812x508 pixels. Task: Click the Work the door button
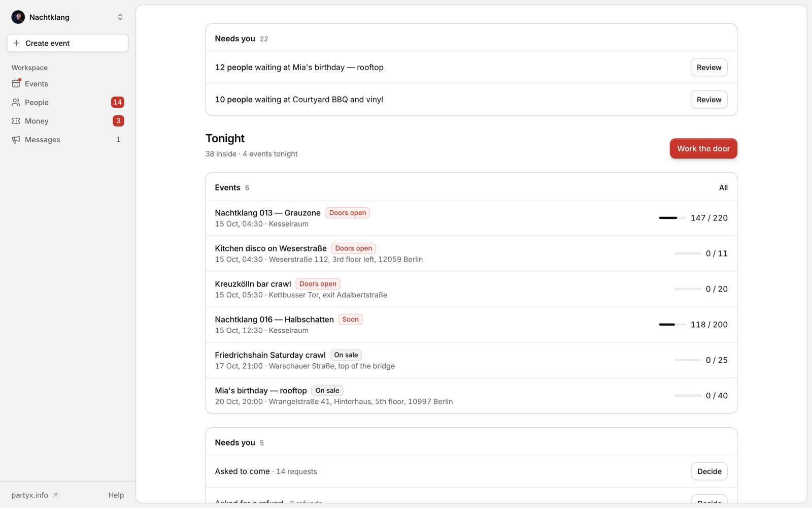point(703,148)
